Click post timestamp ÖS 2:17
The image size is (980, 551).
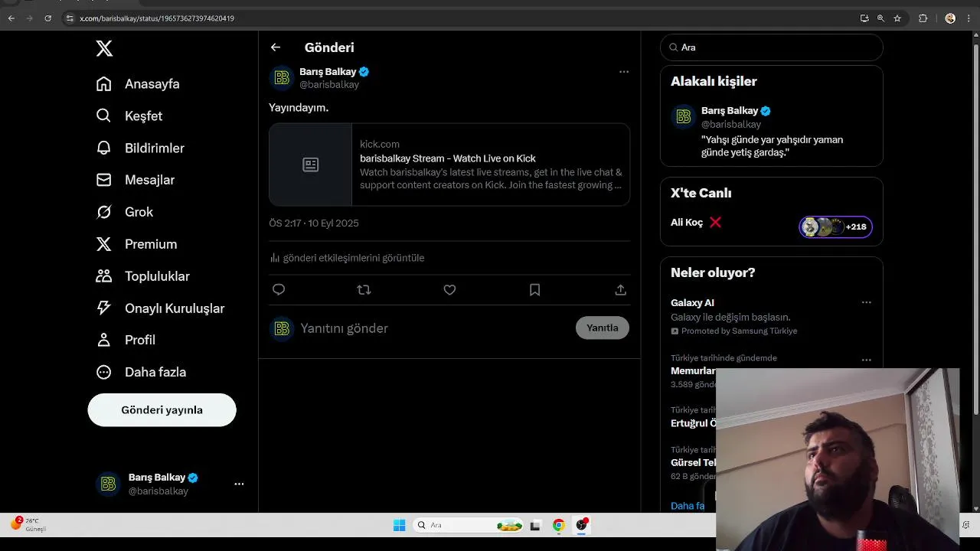point(314,223)
